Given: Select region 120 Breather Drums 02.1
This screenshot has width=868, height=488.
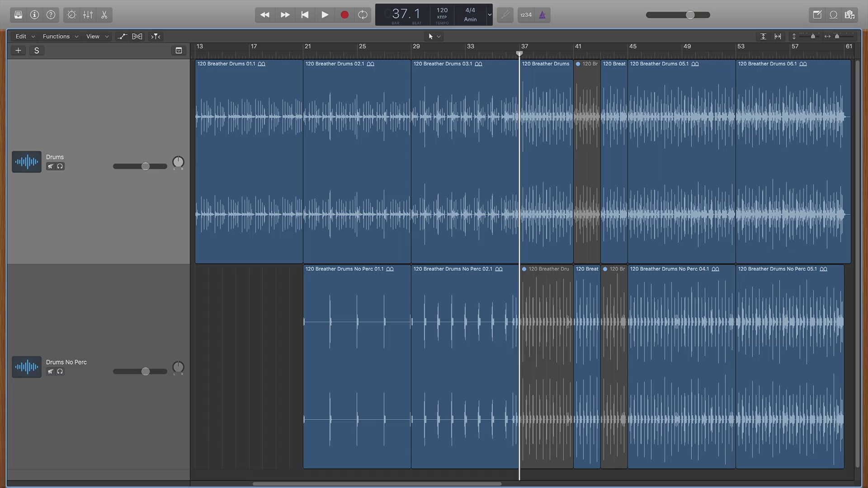Looking at the screenshot, I should (x=357, y=161).
